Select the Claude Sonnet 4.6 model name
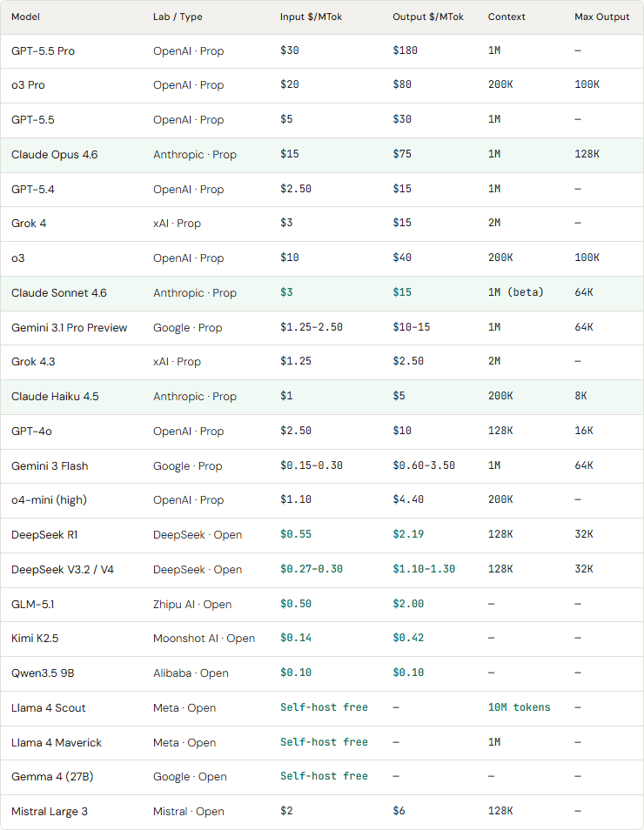 (59, 293)
